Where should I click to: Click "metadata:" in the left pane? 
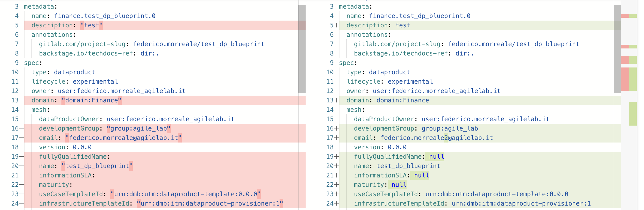[41, 7]
